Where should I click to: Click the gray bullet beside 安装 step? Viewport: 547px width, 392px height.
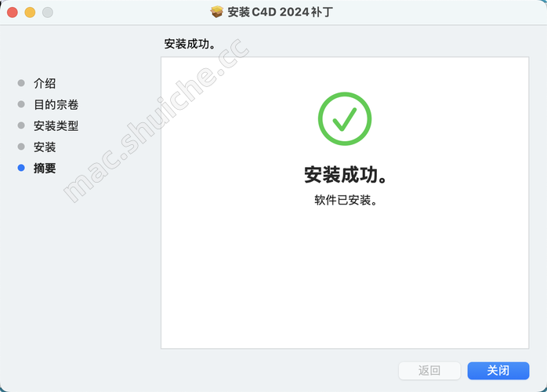[x=21, y=147]
